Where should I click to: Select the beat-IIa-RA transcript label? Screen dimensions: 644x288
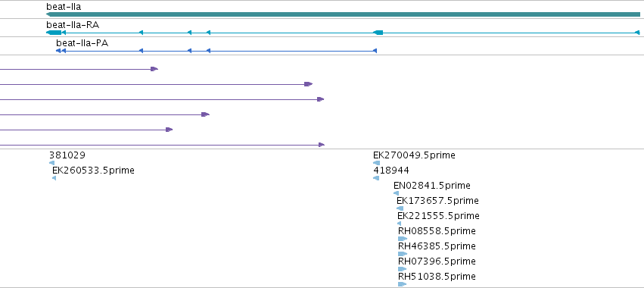pos(73,25)
